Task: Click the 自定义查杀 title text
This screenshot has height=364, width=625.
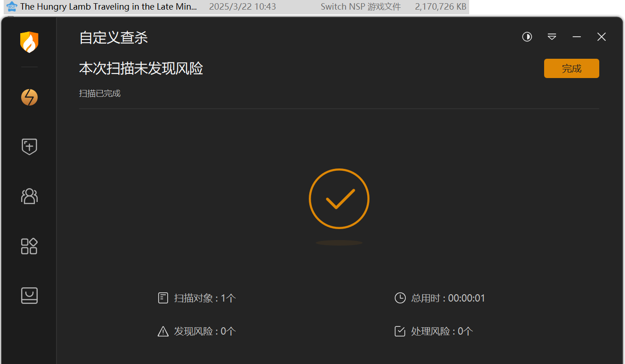Action: click(114, 38)
